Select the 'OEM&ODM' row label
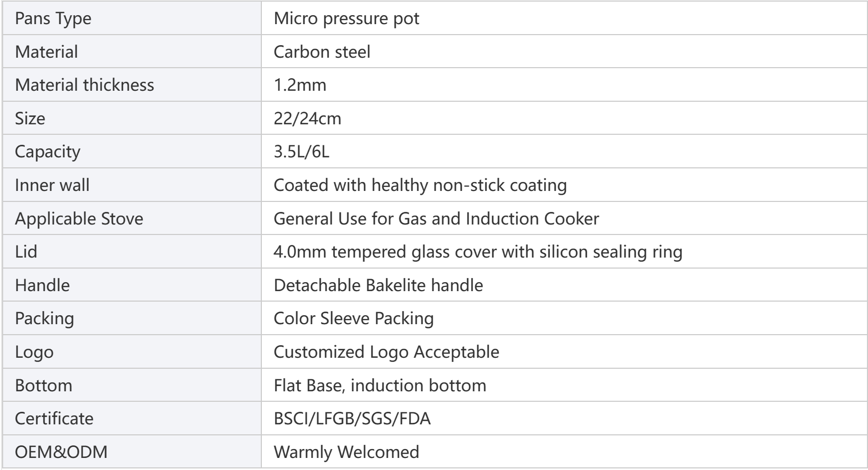Screen dimensions: 868x470 (61, 452)
